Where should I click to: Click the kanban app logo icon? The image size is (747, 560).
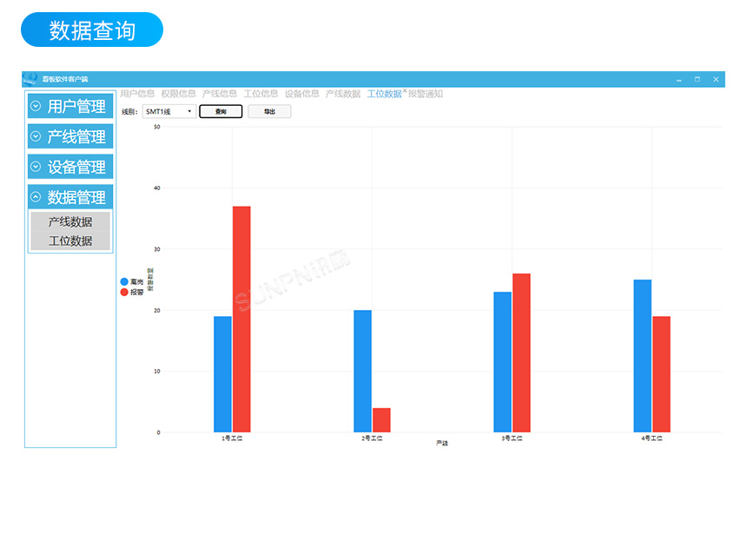(x=30, y=79)
